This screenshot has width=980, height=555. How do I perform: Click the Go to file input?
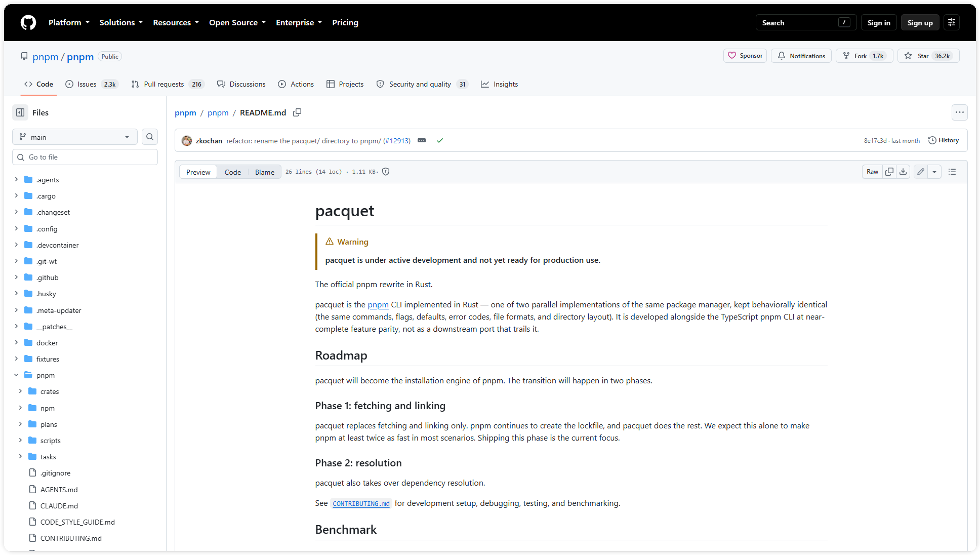(x=85, y=157)
